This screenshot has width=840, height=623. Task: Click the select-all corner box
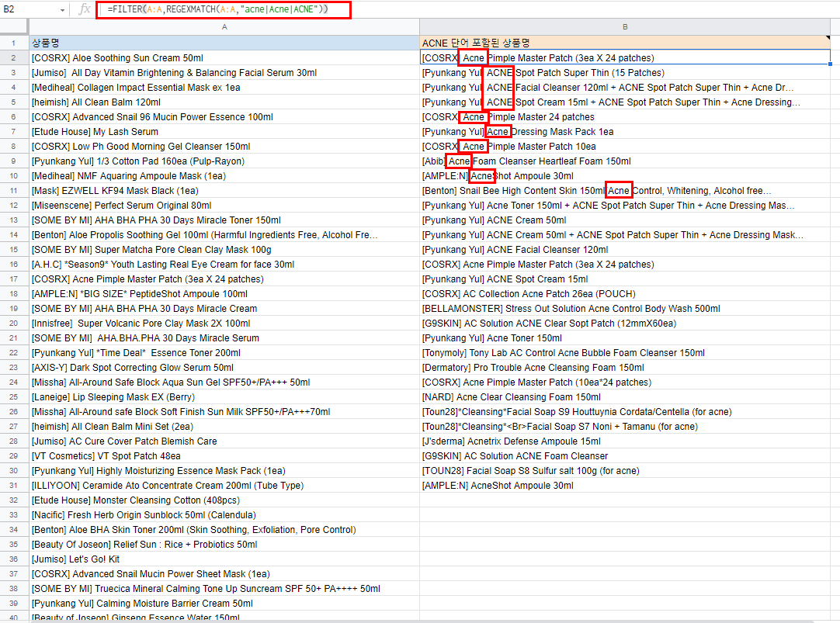tap(14, 26)
